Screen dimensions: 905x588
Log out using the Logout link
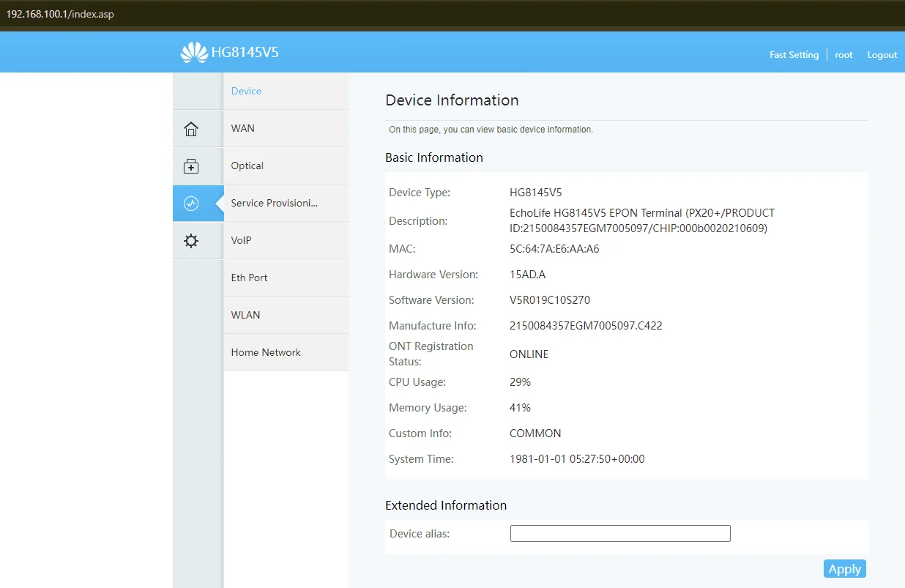[882, 55]
